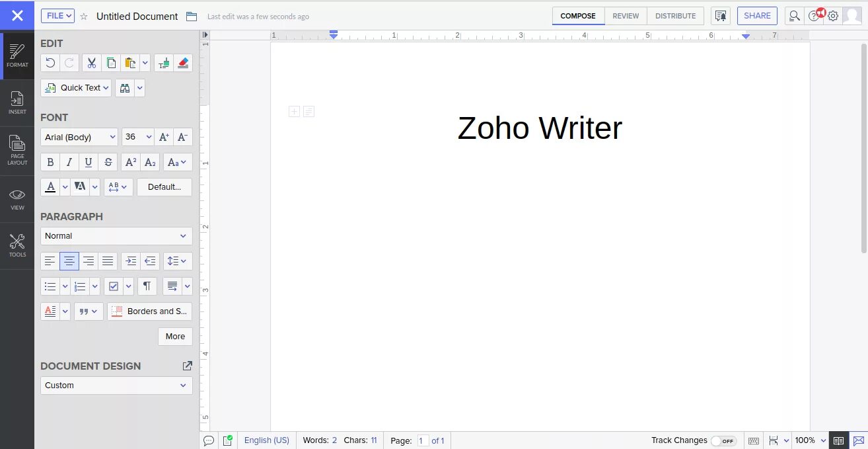Decrease paragraph indent
The width and height of the screenshot is (868, 449).
click(150, 261)
